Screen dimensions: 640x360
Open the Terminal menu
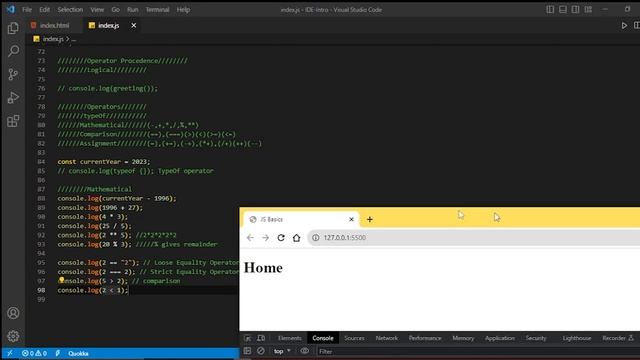(157, 9)
